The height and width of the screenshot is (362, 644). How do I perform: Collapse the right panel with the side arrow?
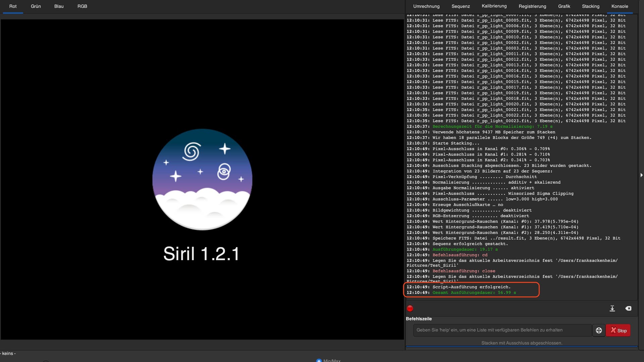[x=641, y=175]
